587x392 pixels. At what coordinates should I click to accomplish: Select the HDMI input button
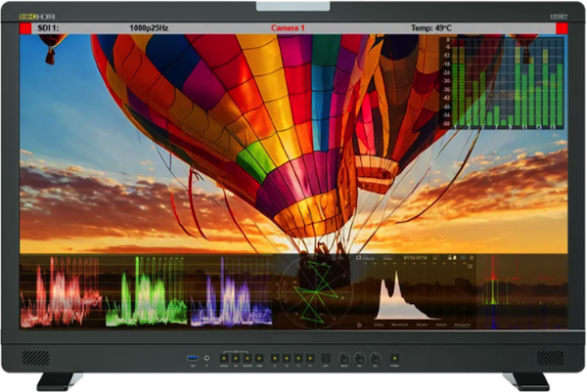[x=259, y=359]
